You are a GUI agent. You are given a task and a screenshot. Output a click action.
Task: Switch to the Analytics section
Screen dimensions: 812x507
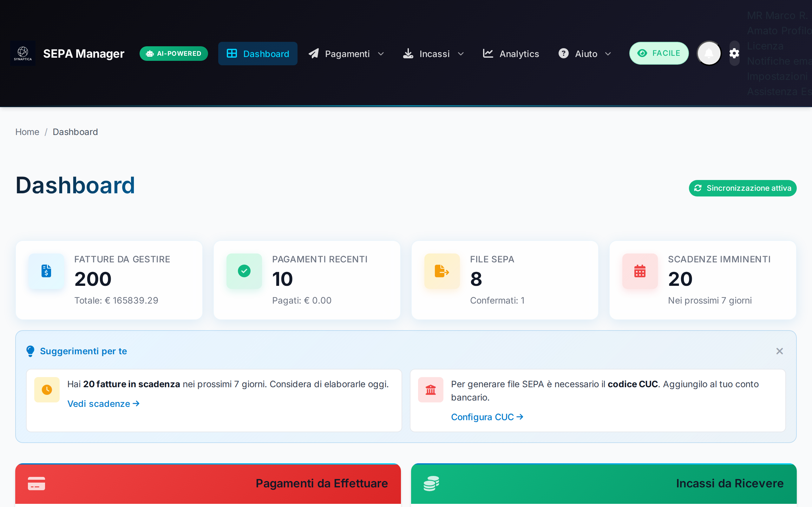pos(510,54)
